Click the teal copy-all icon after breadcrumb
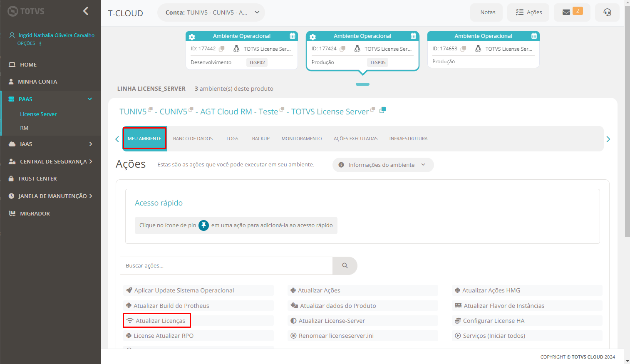This screenshot has height=364, width=630. (x=383, y=110)
